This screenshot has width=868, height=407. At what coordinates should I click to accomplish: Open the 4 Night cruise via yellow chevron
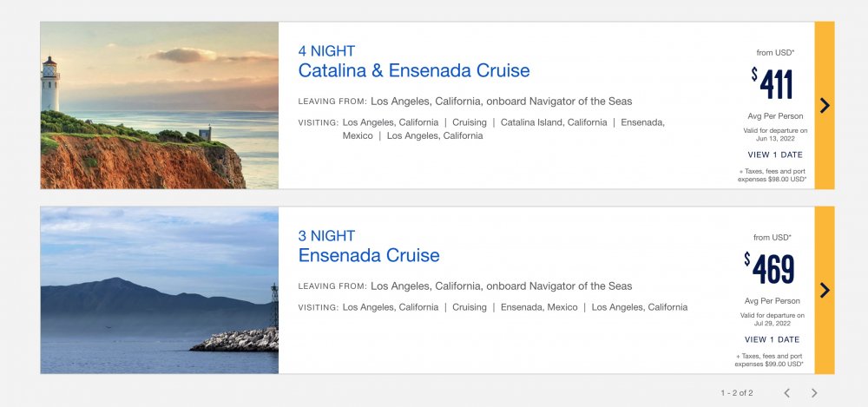(825, 105)
